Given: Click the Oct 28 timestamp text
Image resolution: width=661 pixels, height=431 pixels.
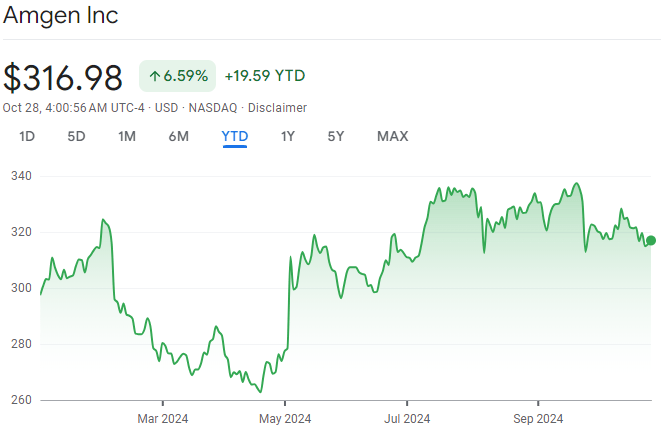Looking at the screenshot, I should pos(74,108).
